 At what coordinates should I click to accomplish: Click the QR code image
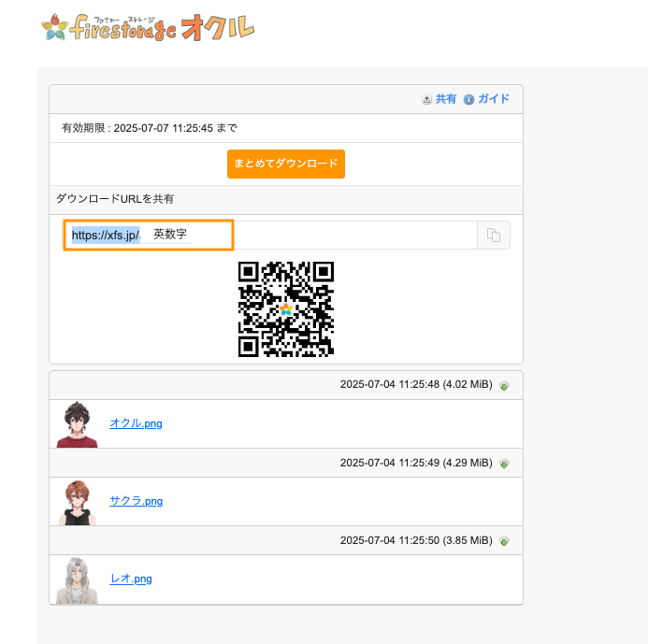pyautogui.click(x=286, y=309)
